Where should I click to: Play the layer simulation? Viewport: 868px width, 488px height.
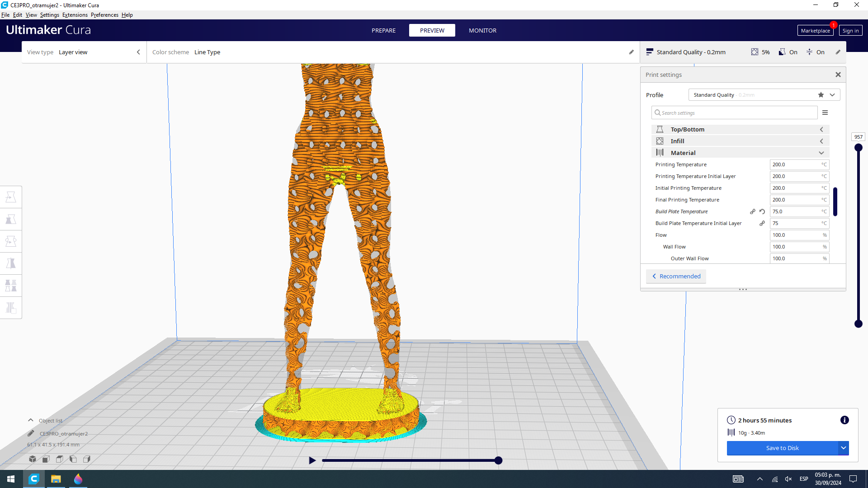coord(312,460)
